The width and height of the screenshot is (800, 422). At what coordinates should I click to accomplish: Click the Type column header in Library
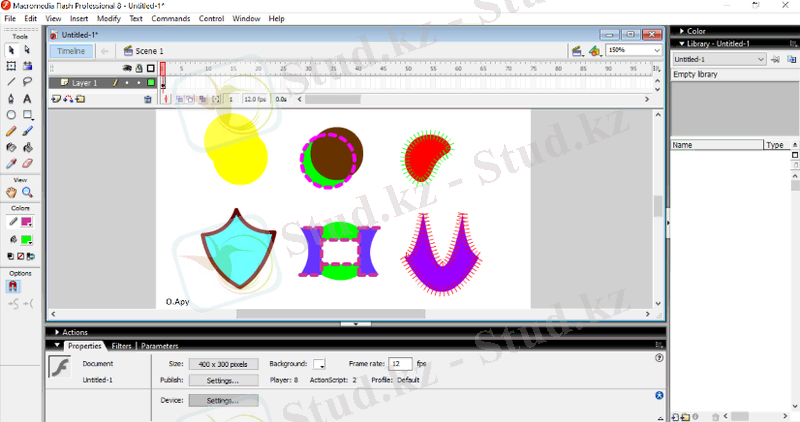777,145
